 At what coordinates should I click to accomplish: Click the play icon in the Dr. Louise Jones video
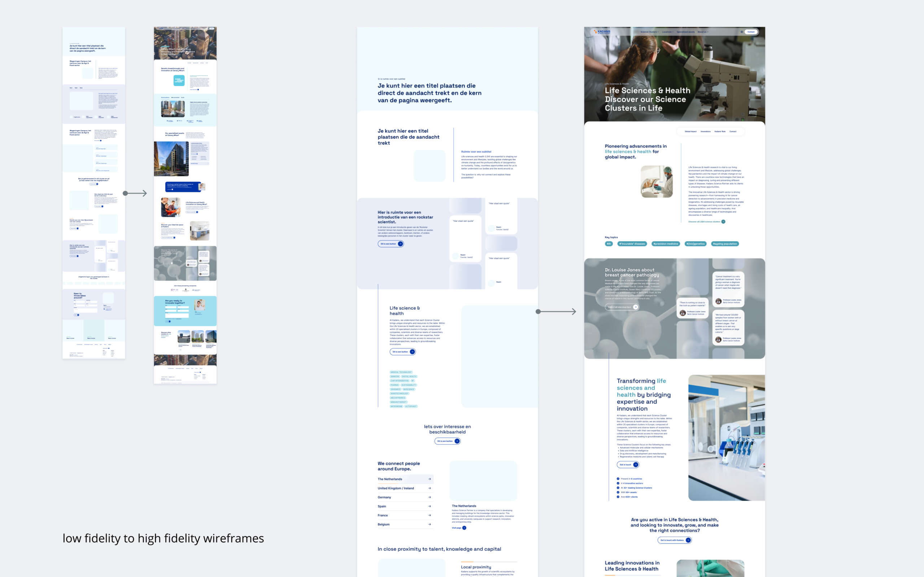[x=636, y=307]
